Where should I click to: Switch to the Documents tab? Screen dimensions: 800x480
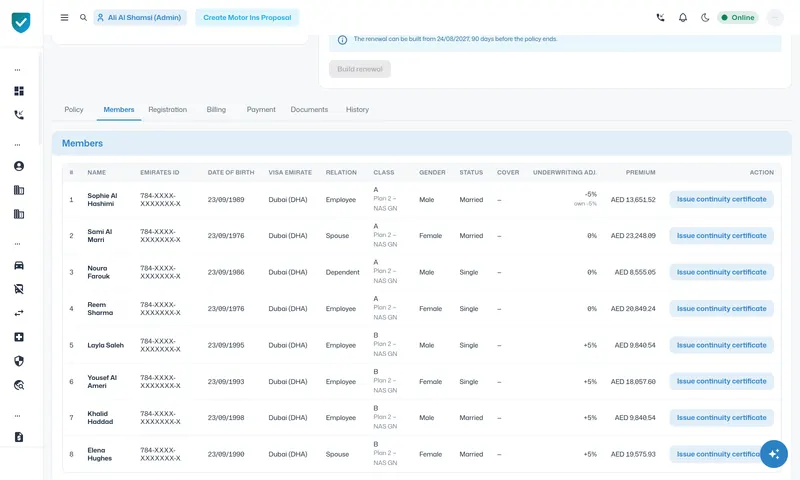[309, 110]
